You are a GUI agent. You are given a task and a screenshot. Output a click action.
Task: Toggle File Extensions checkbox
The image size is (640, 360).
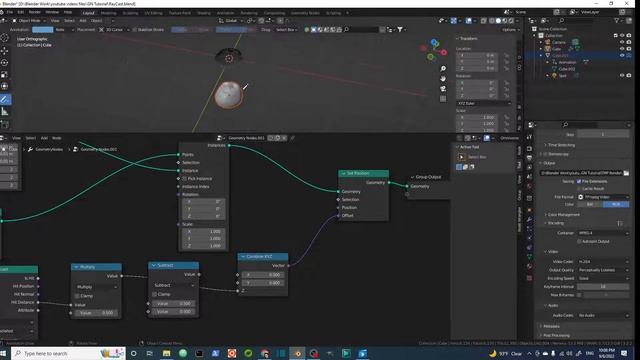coord(579,181)
